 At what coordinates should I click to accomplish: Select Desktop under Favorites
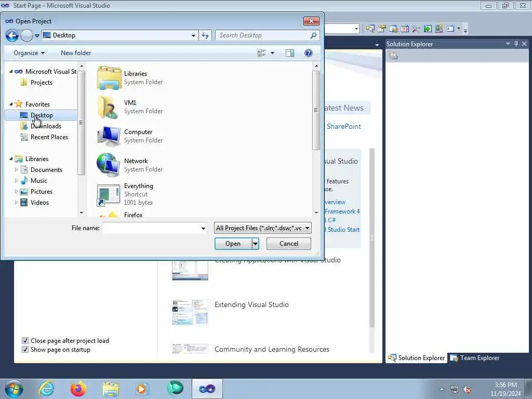pyautogui.click(x=41, y=115)
